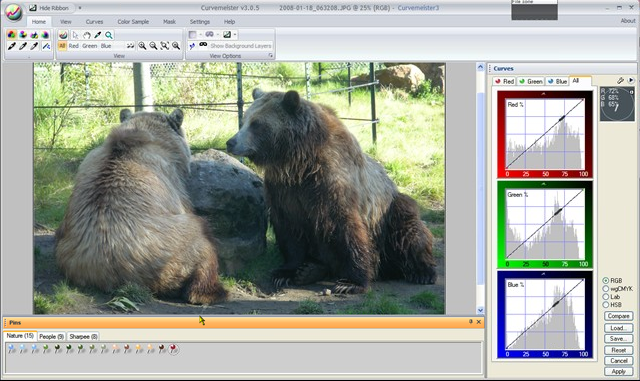This screenshot has height=381, width=640.
Task: Collapse the Blue curve with the top chevron
Action: click(543, 274)
